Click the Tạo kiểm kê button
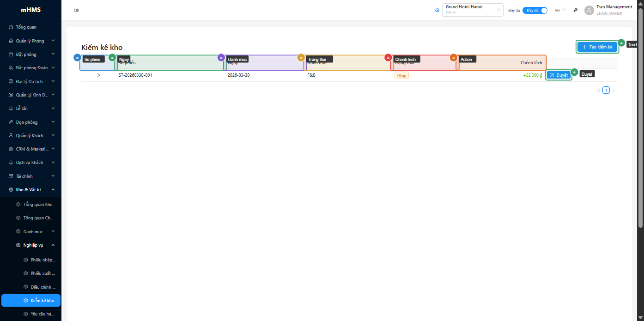The height and width of the screenshot is (321, 644). coord(597,47)
